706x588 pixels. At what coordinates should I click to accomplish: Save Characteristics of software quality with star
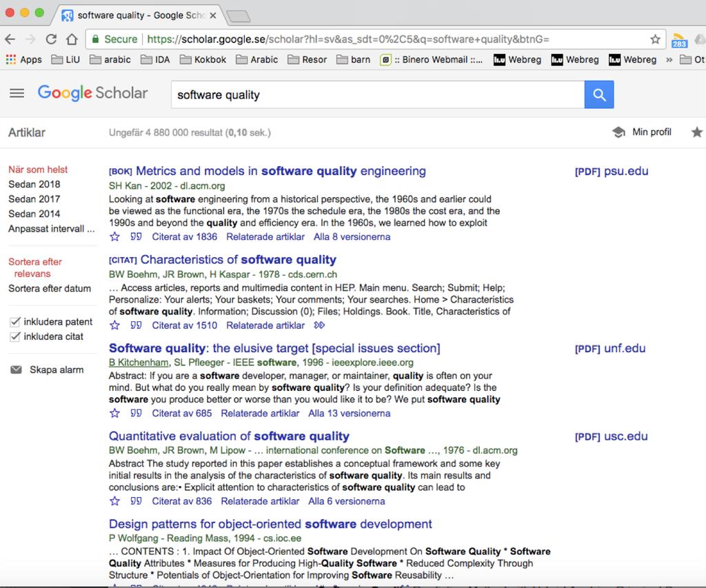click(115, 325)
